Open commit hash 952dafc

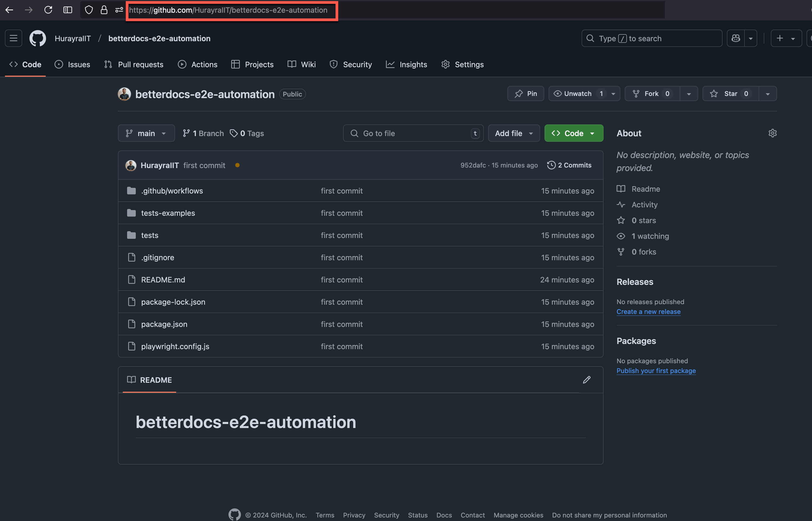click(x=473, y=165)
